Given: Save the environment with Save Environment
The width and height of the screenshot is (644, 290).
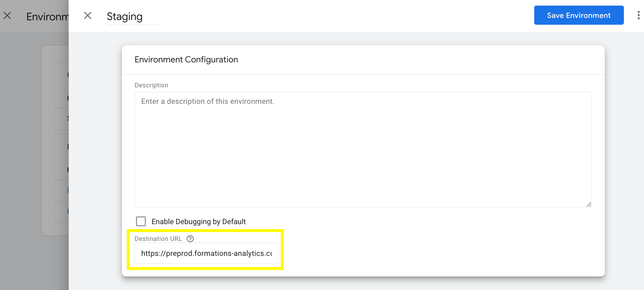Looking at the screenshot, I should click(579, 15).
